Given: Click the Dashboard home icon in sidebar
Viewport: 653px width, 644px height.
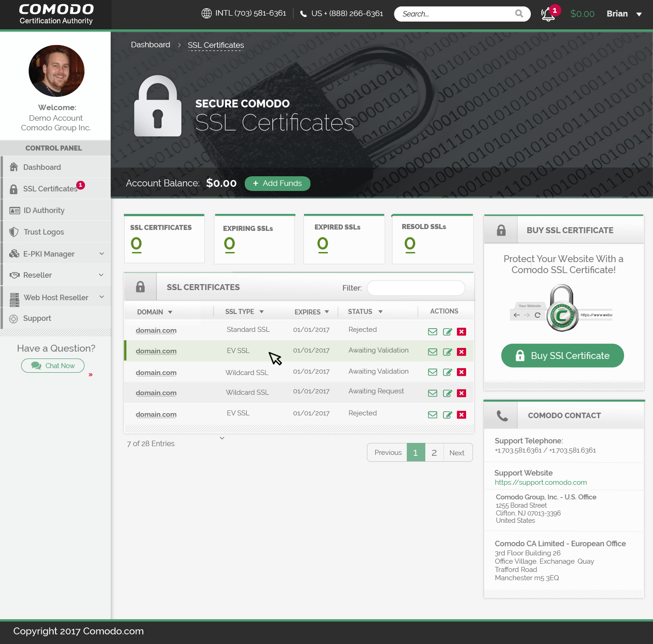Looking at the screenshot, I should point(14,167).
